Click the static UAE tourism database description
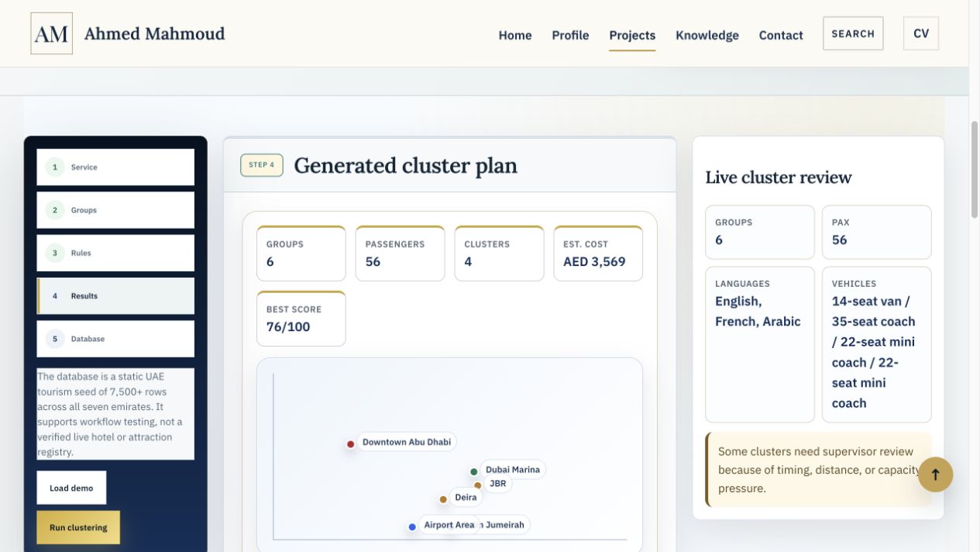The width and height of the screenshot is (980, 552). [x=115, y=414]
